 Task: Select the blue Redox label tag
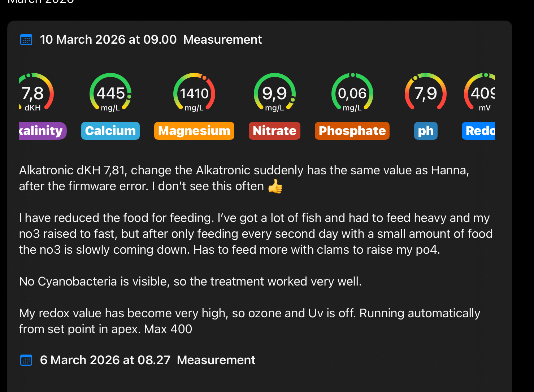click(x=479, y=131)
